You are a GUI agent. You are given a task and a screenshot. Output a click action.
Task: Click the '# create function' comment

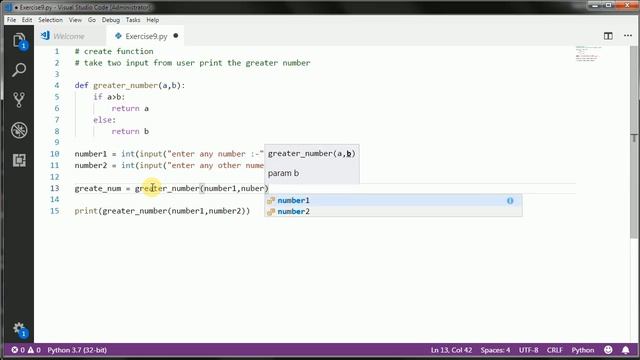pos(114,51)
